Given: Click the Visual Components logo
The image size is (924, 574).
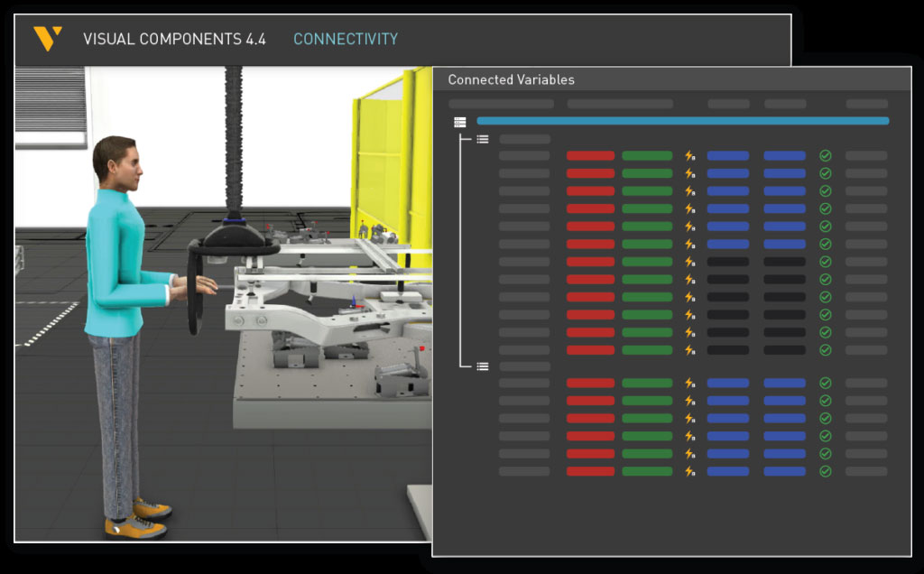Looking at the screenshot, I should (x=47, y=39).
